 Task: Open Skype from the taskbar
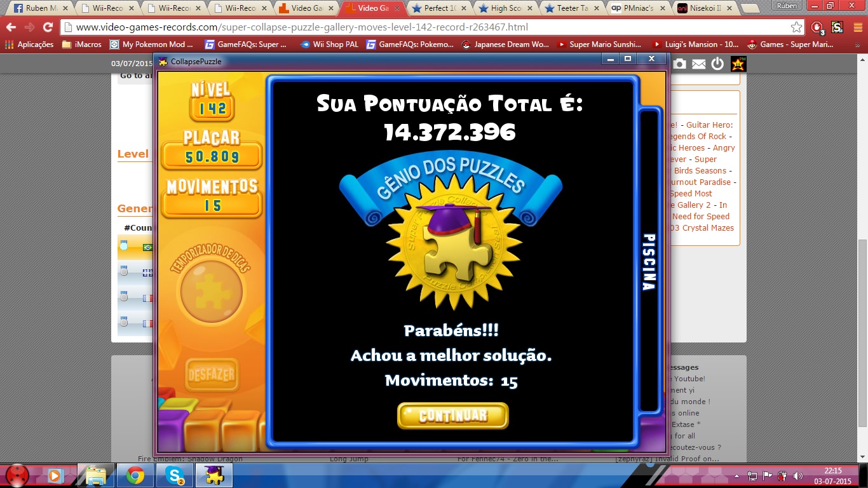tap(174, 475)
